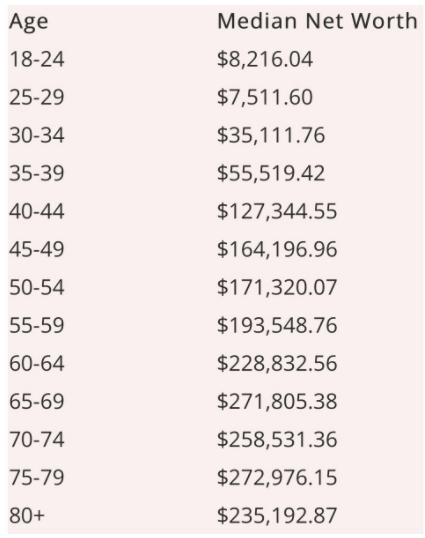Click the 45-49 age cell
Viewport: 425px width, 538px height.
click(x=37, y=249)
